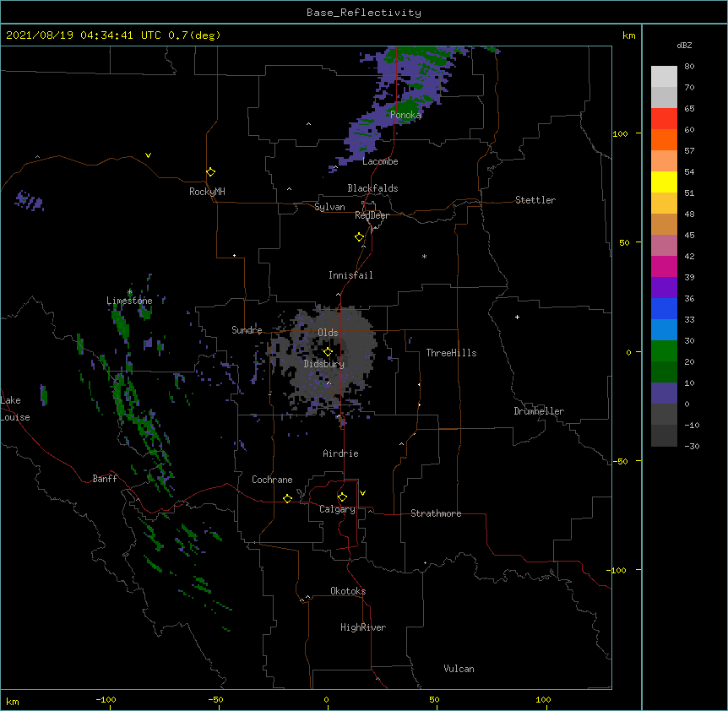Screen dimensions: 728x711
Task: Select the Sundre label
Action: click(x=247, y=330)
